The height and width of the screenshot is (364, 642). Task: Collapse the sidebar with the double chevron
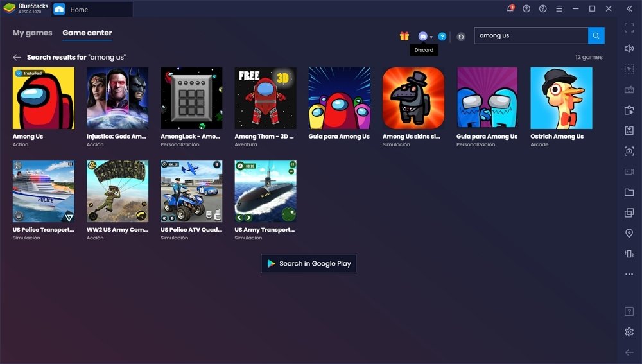[629, 8]
